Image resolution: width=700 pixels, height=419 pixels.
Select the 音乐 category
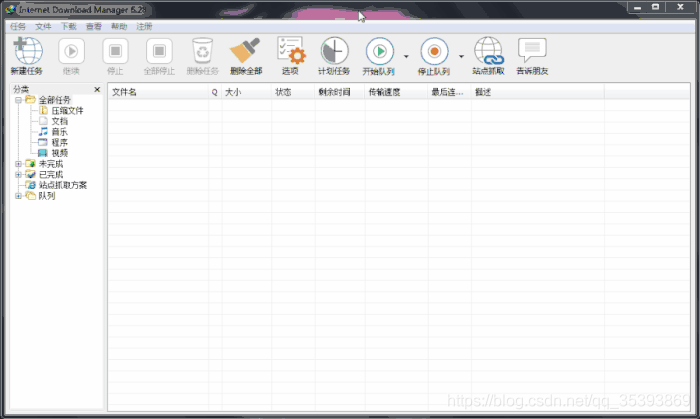[x=59, y=132]
